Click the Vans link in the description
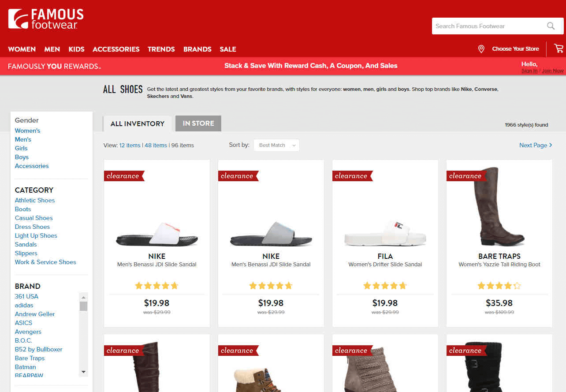566x392 pixels. tap(186, 96)
